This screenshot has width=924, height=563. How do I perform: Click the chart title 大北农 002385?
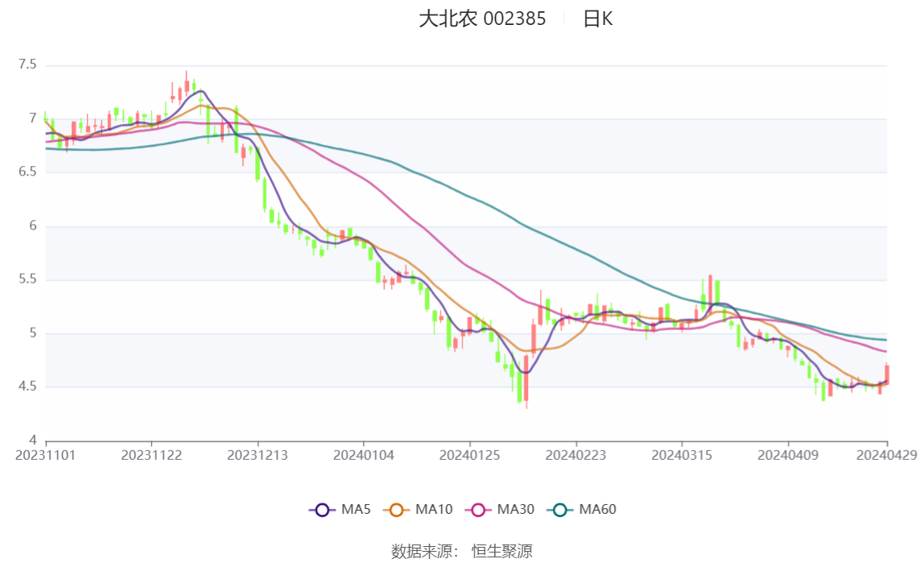(x=482, y=19)
